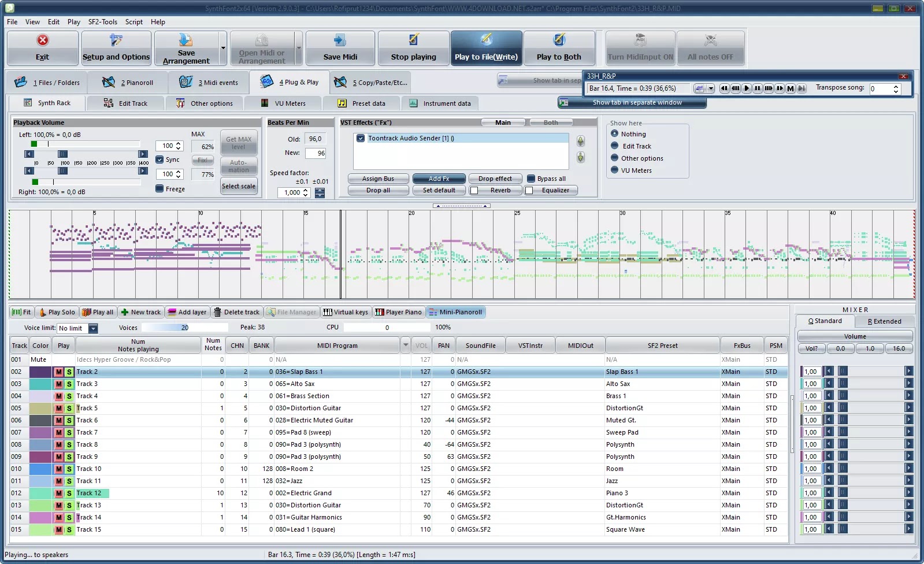Toggle the Bypass all checkbox
Viewport: 924px width, 564px height.
point(531,179)
